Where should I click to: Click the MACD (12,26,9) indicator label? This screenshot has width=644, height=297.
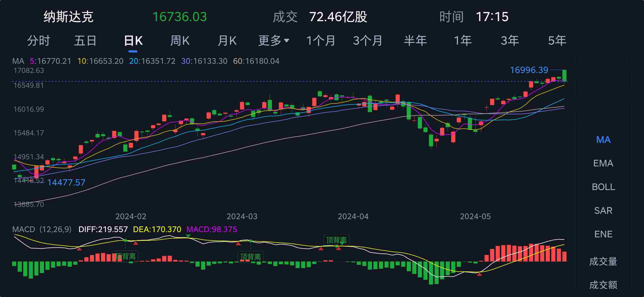click(x=42, y=229)
